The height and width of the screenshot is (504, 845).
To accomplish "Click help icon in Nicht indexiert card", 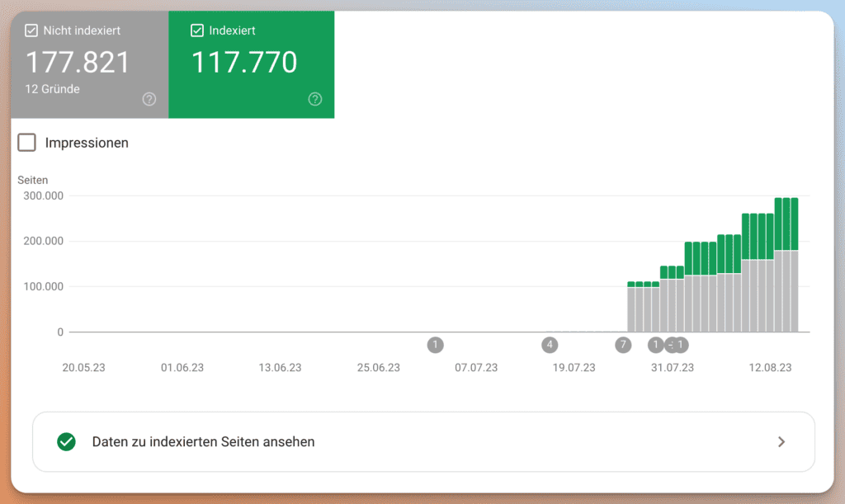I will pyautogui.click(x=149, y=99).
